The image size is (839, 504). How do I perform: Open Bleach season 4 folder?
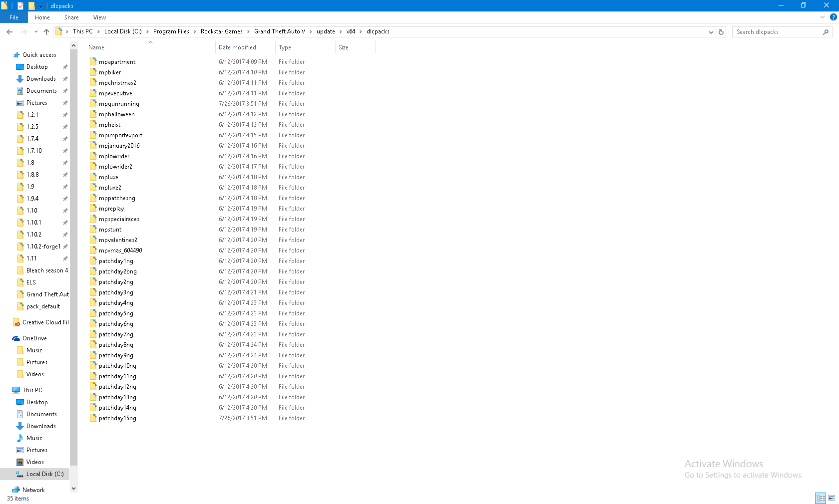[x=47, y=270]
